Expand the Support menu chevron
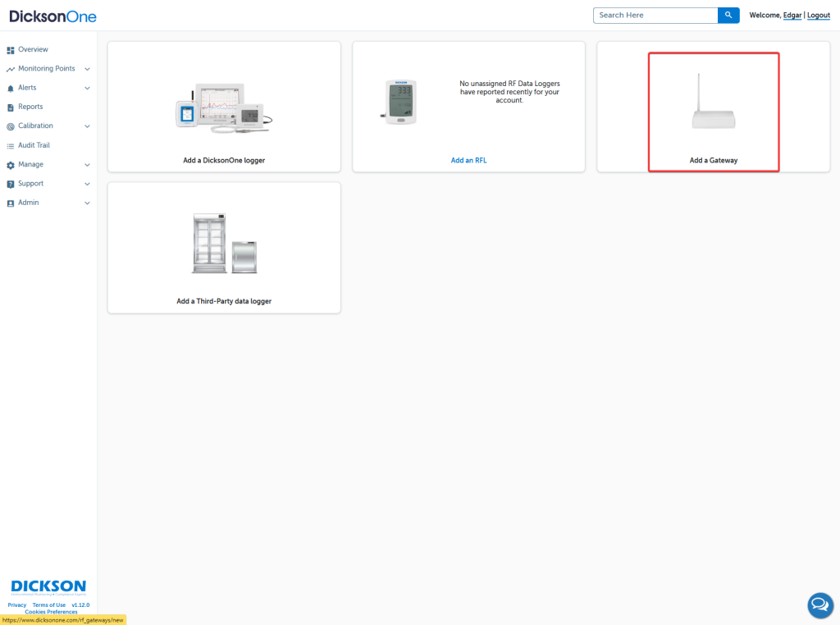 pyautogui.click(x=87, y=184)
